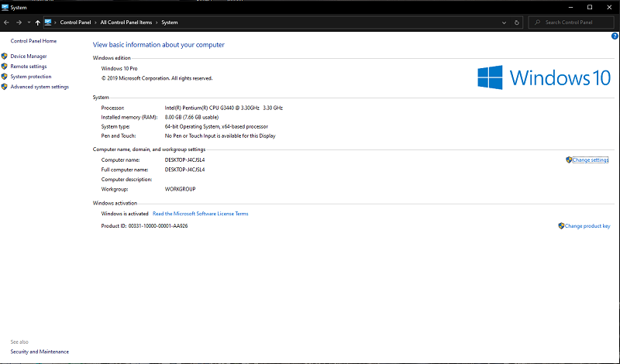Expand the chevron after Control Panel breadcrumb
This screenshot has width=620, height=364.
95,22
